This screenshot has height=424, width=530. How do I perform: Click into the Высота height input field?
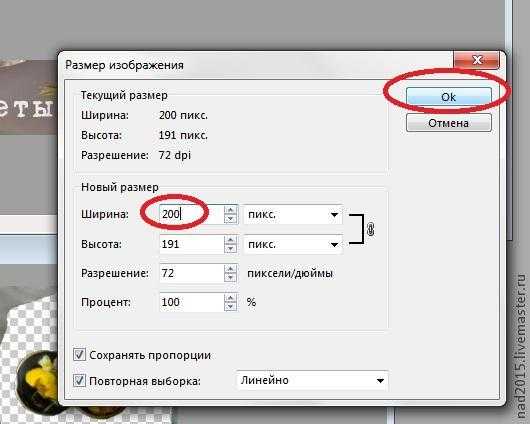(192, 244)
